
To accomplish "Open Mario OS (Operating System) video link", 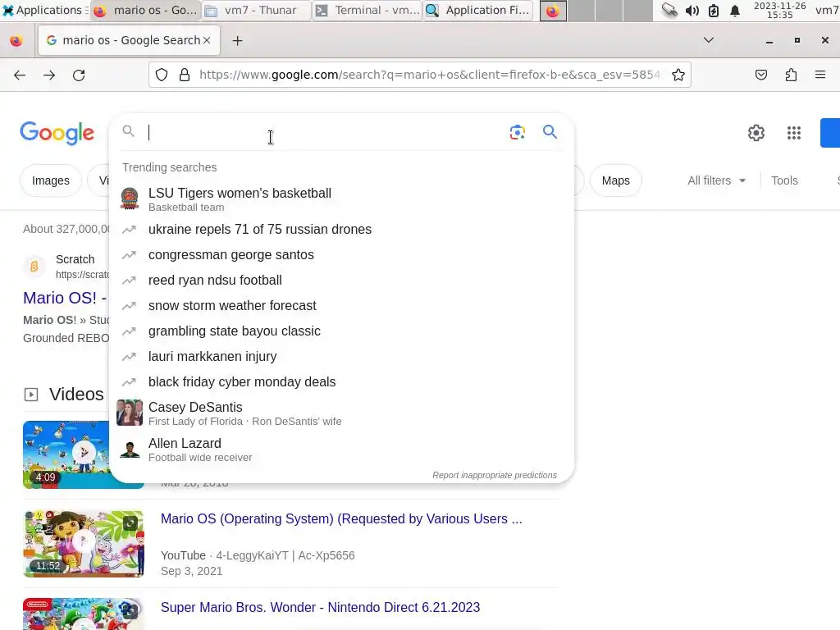I will [x=341, y=518].
